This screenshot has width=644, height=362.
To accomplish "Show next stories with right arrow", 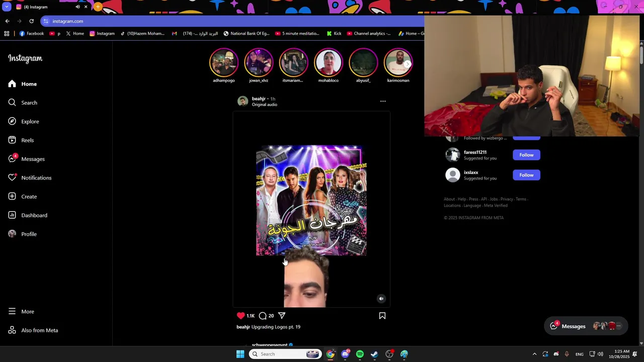I will tap(407, 64).
